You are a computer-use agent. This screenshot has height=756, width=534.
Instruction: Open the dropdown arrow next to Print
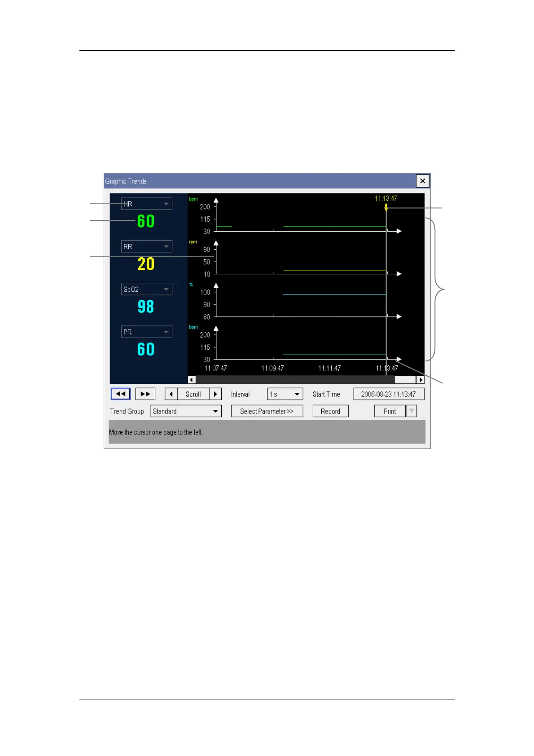[411, 411]
